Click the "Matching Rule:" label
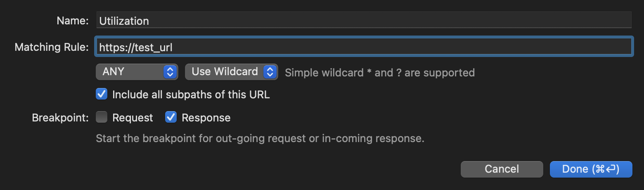 [52, 47]
